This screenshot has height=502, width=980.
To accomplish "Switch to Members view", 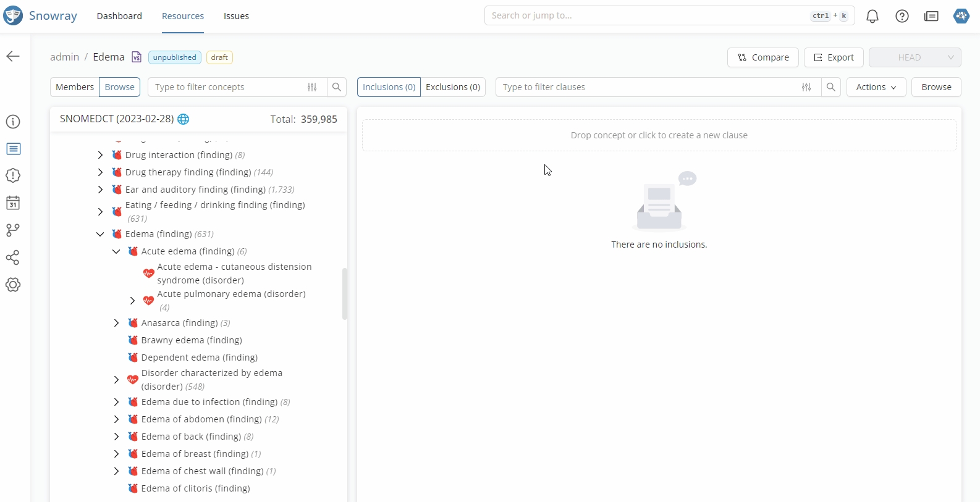I will (75, 87).
